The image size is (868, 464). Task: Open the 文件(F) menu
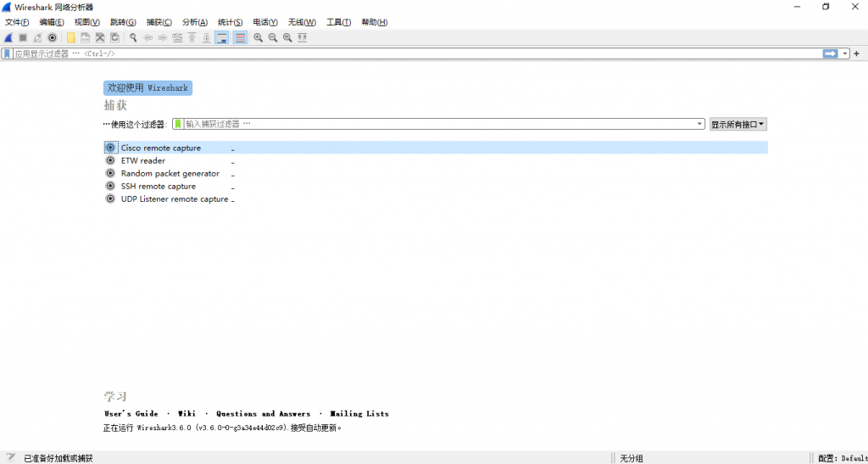[17, 22]
